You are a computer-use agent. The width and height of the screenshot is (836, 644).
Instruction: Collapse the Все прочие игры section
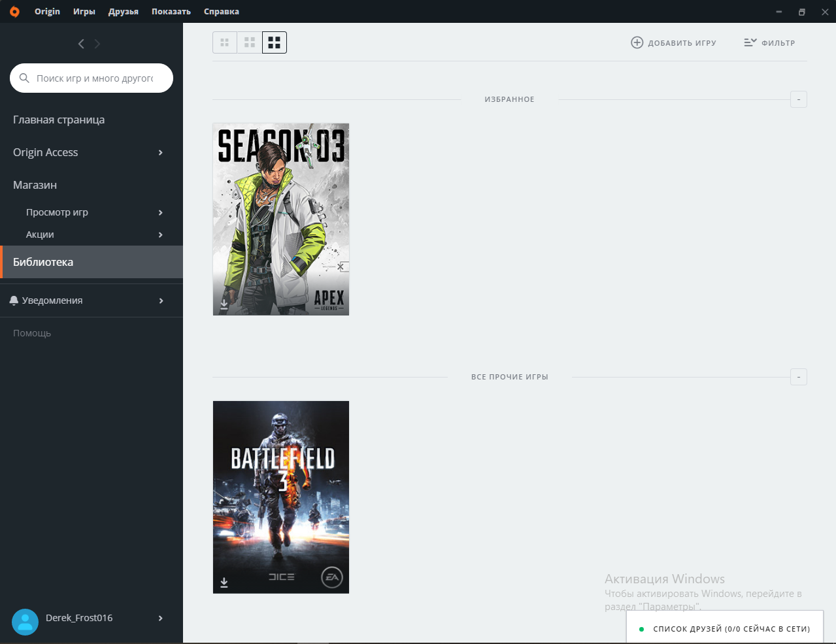pos(799,377)
